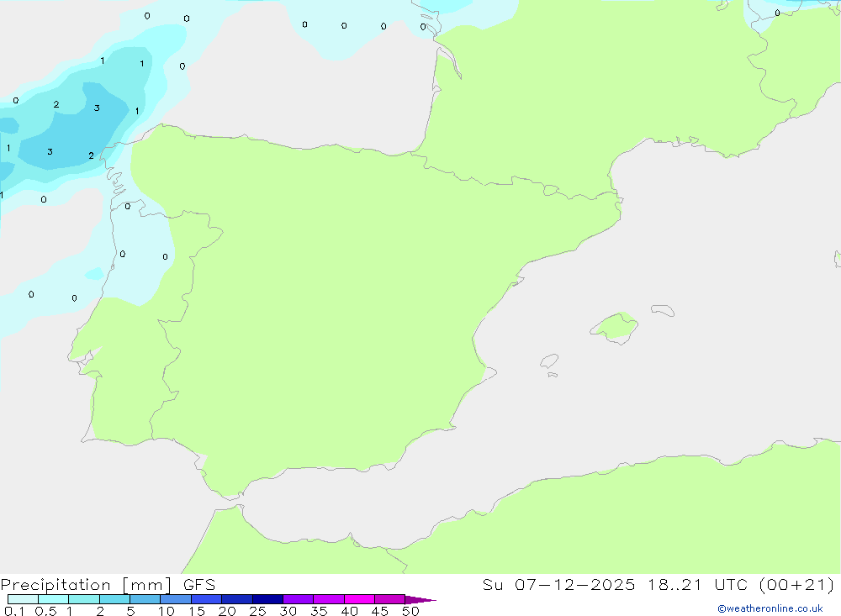This screenshot has height=616, width=841.
Task: Select the 2–5 mm legend color swatch
Action: point(114,599)
